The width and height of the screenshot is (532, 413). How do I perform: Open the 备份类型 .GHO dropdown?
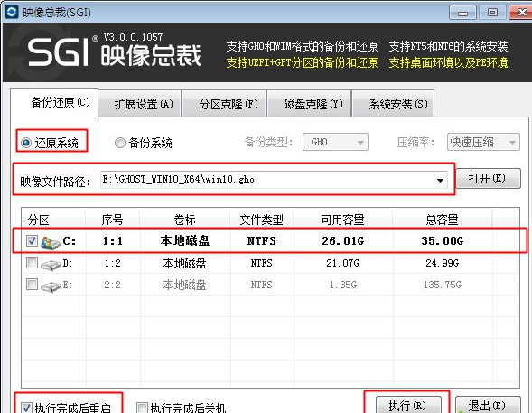point(335,142)
